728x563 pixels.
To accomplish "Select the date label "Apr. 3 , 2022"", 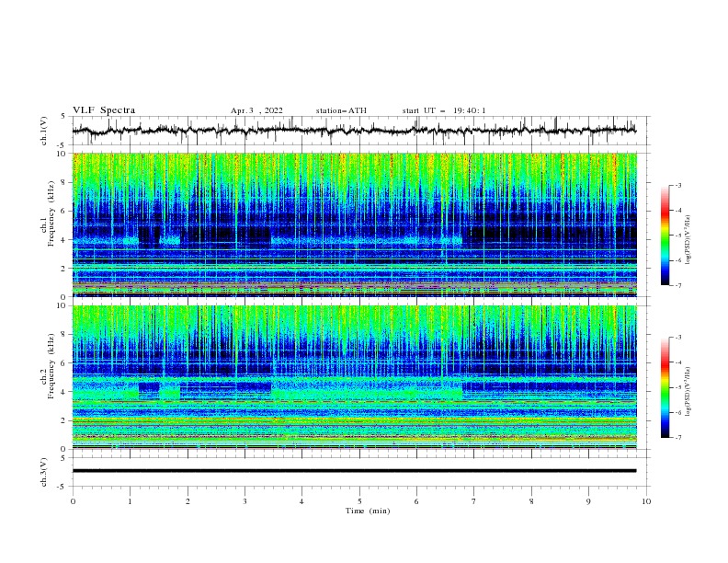I will (x=256, y=110).
